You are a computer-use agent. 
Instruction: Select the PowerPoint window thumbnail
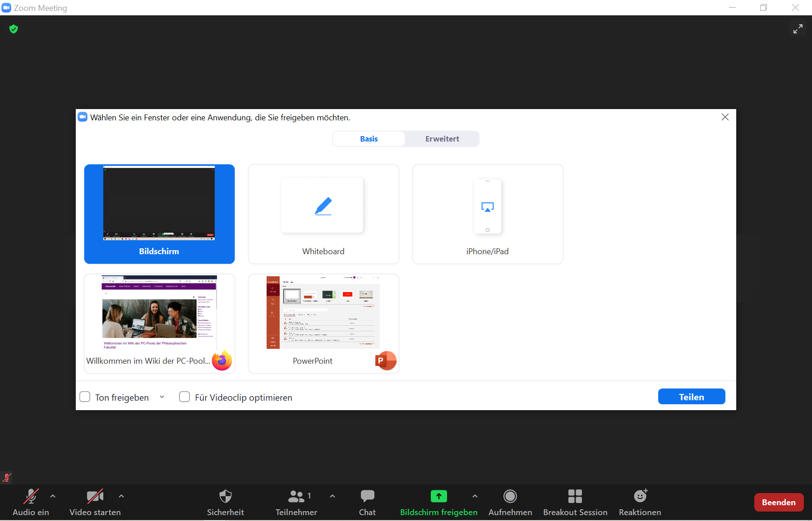pyautogui.click(x=323, y=324)
